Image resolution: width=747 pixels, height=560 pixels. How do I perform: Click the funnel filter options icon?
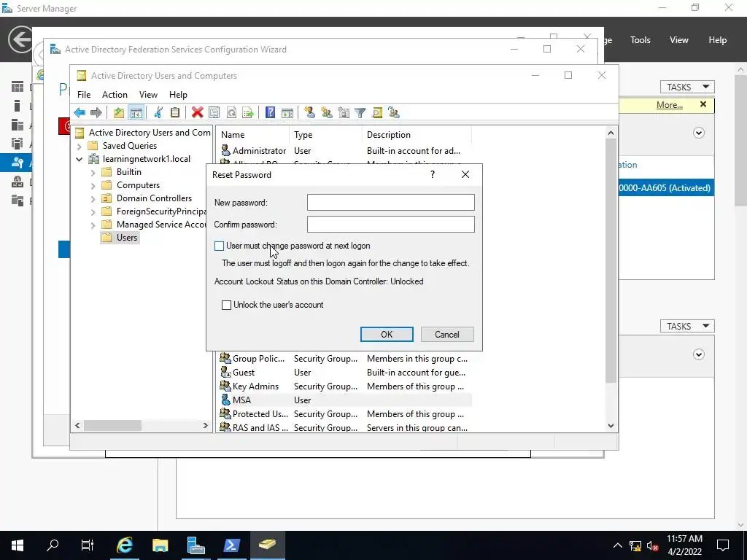(x=360, y=113)
